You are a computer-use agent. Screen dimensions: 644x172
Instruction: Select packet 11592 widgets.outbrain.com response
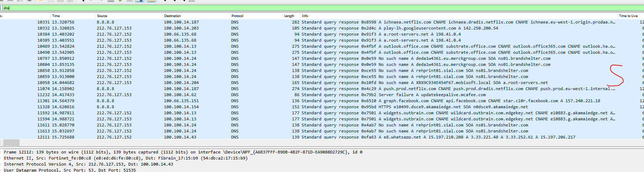pos(322,113)
